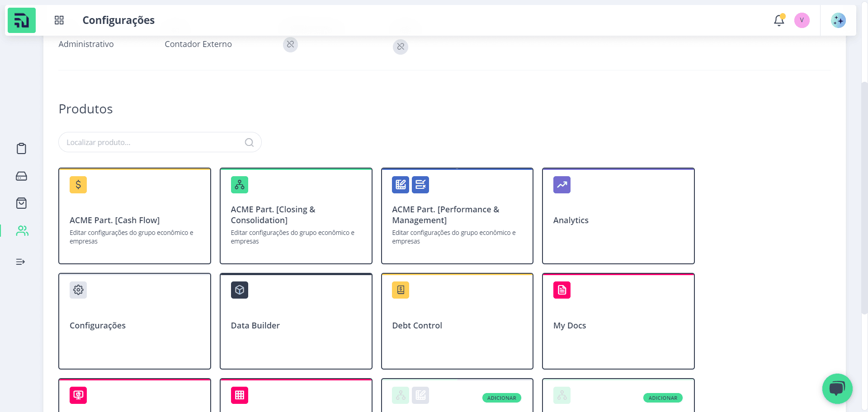
Task: Click ADICIONAR on the card with two faded icons
Action: tap(502, 398)
